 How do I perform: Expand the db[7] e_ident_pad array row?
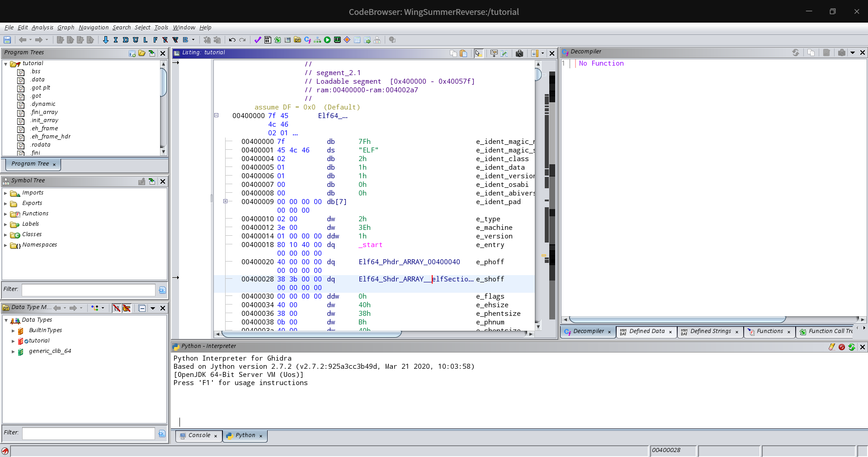click(x=225, y=201)
